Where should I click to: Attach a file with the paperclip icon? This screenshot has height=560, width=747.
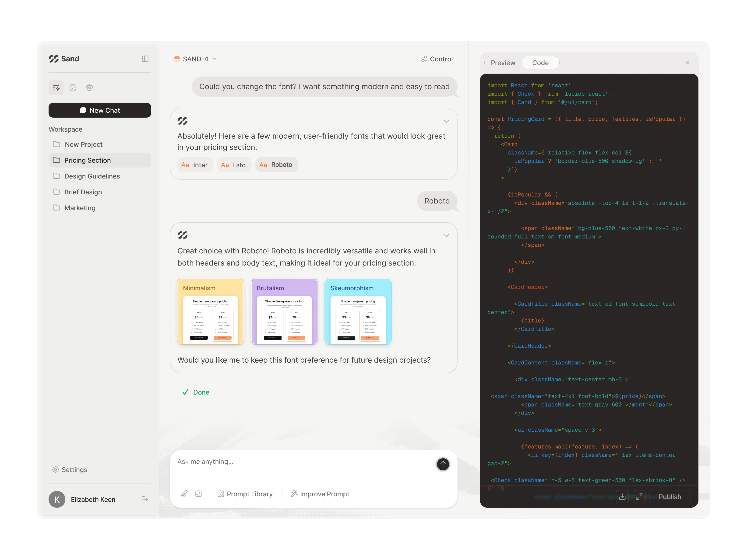184,494
